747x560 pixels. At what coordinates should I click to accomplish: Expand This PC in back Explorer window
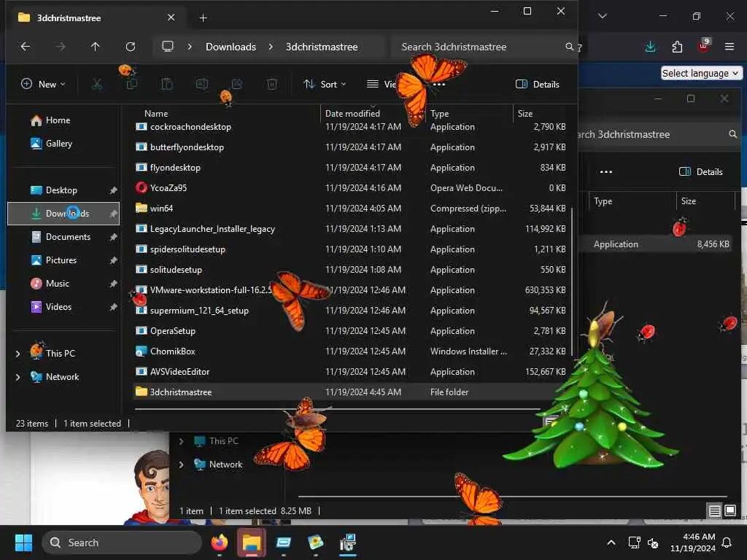(x=181, y=441)
